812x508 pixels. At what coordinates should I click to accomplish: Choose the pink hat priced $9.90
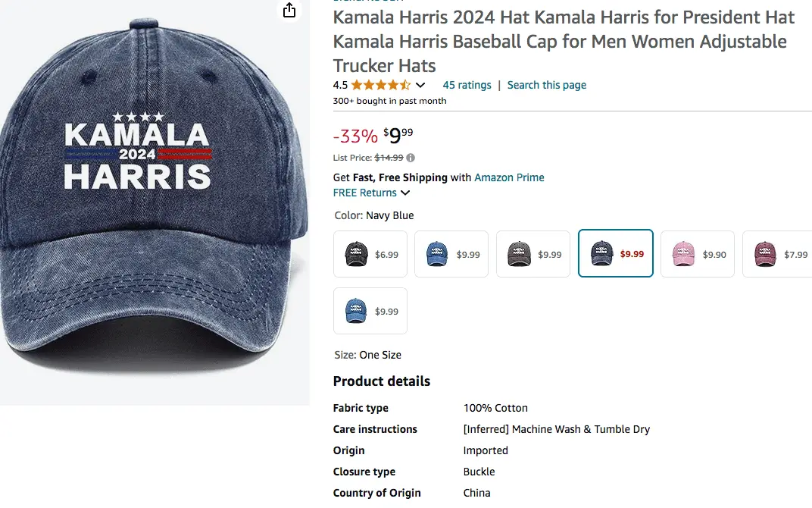697,254
